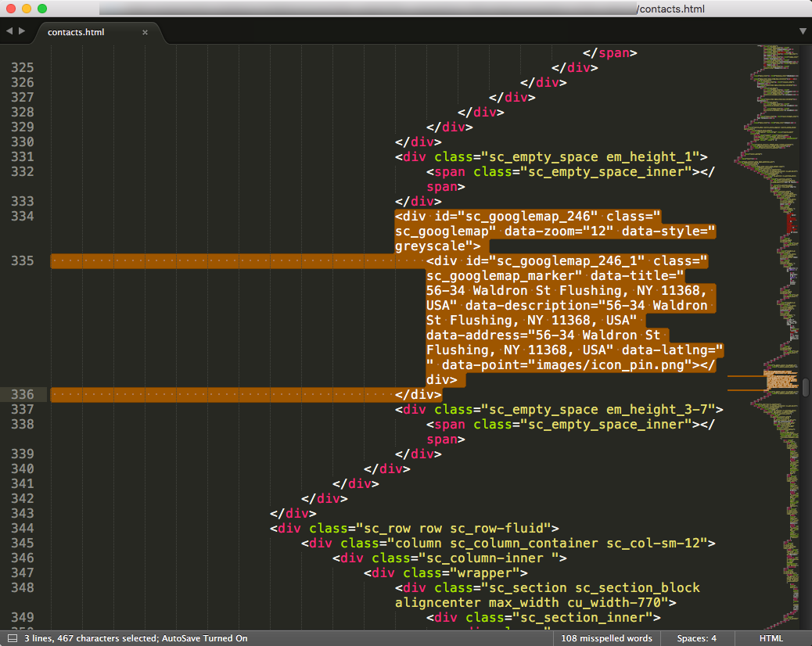This screenshot has width=812, height=646.
Task: Click the previous tab left arrow
Action: [x=9, y=31]
